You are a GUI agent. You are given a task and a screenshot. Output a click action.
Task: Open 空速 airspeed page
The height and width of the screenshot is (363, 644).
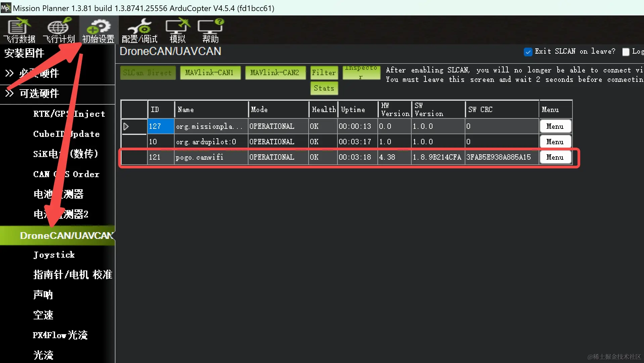click(43, 315)
